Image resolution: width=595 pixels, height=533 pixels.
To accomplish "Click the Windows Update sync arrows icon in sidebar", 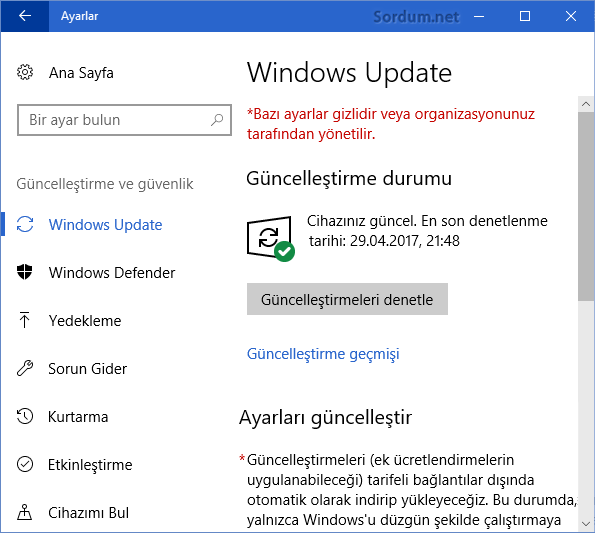I will coord(25,224).
